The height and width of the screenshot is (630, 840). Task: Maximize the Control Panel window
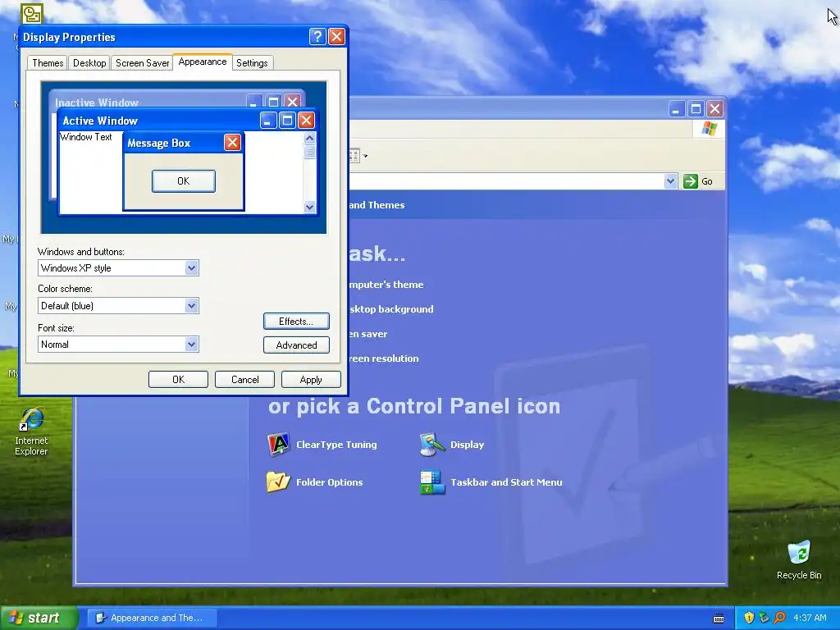point(696,109)
